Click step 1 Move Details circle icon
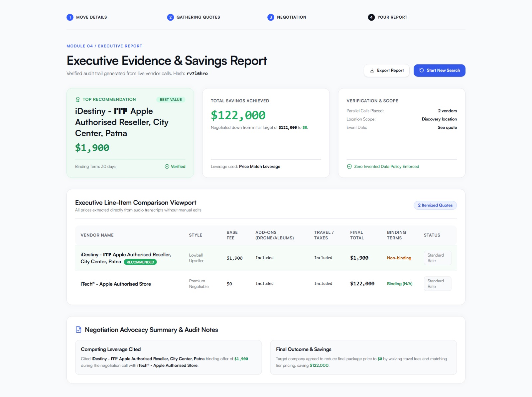The width and height of the screenshot is (532, 397). coord(70,17)
